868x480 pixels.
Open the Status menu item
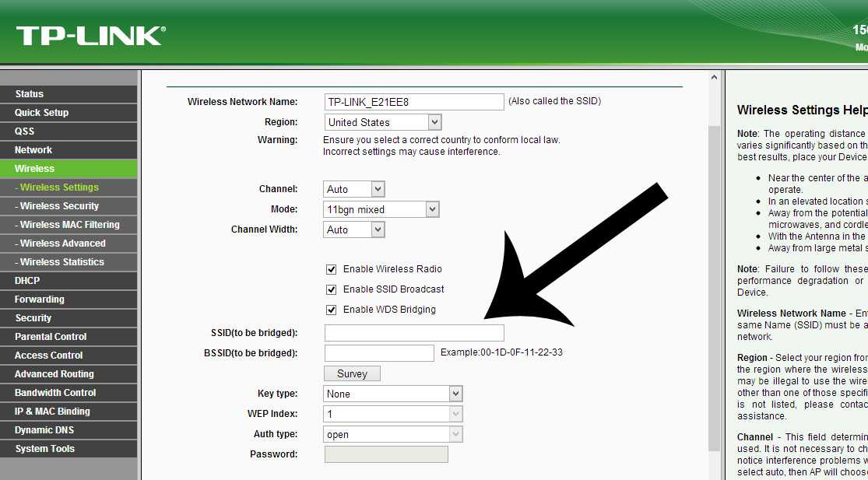point(68,94)
